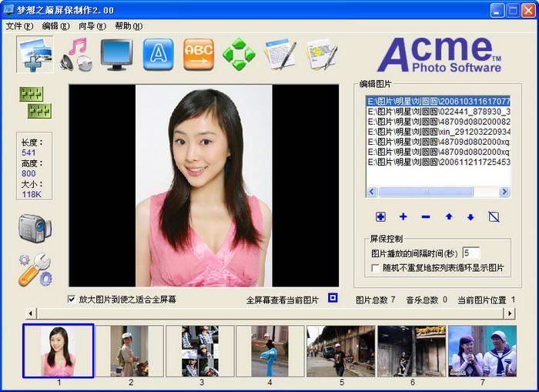Open the music settings icon
Image resolution: width=539 pixels, height=392 pixels.
pyautogui.click(x=77, y=55)
